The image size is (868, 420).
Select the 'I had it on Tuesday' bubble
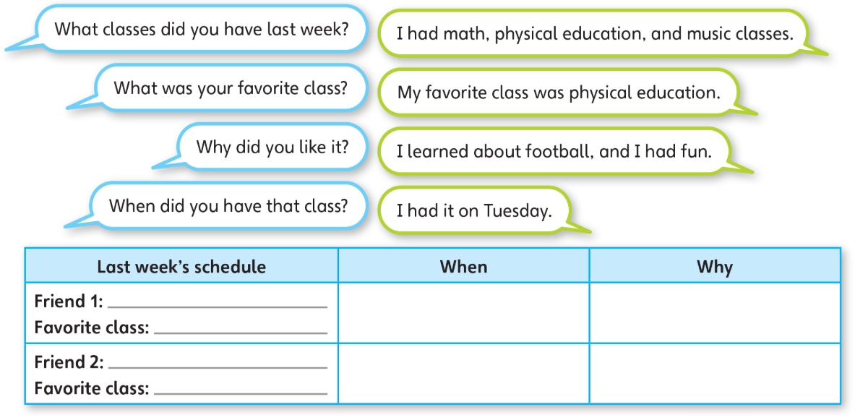(x=475, y=210)
